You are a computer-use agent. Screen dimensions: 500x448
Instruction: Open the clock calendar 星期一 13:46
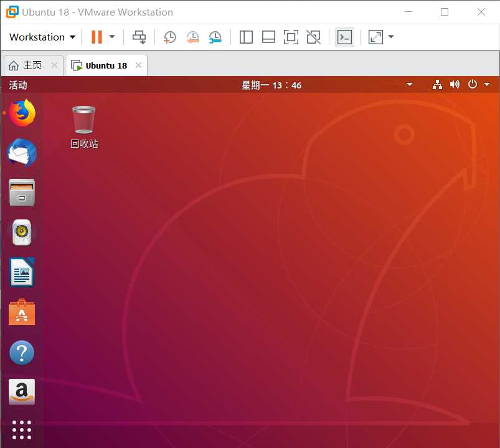tap(271, 85)
